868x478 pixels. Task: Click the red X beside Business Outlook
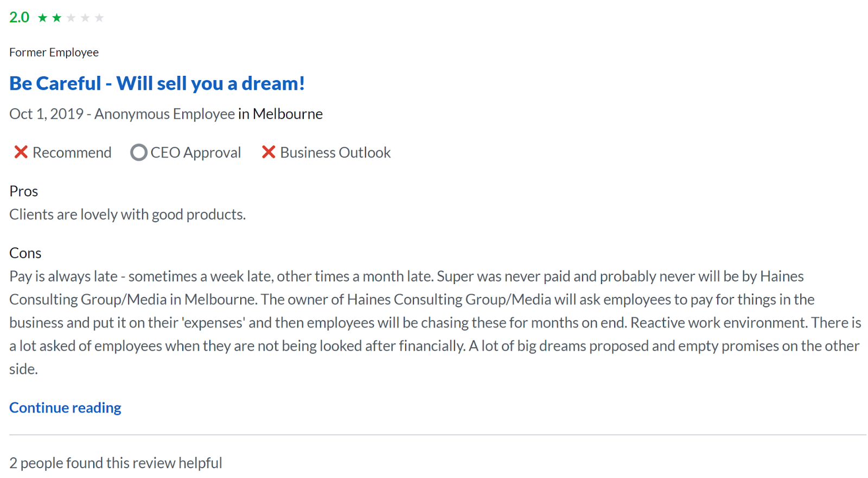[269, 152]
